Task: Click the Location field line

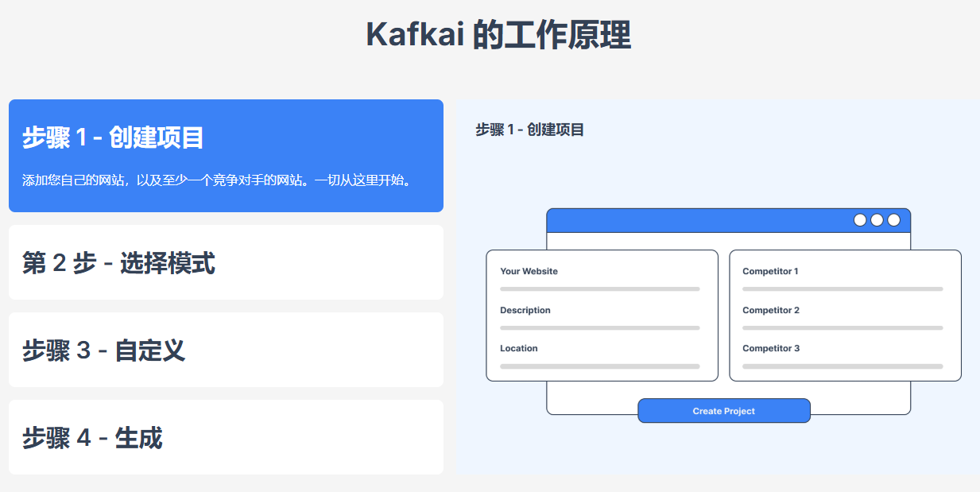Action: pyautogui.click(x=600, y=366)
